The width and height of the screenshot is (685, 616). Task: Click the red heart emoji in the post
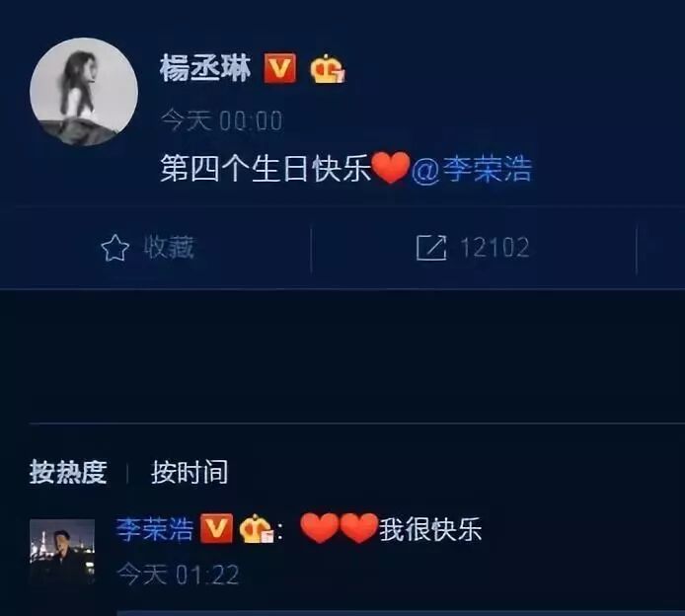coord(391,167)
